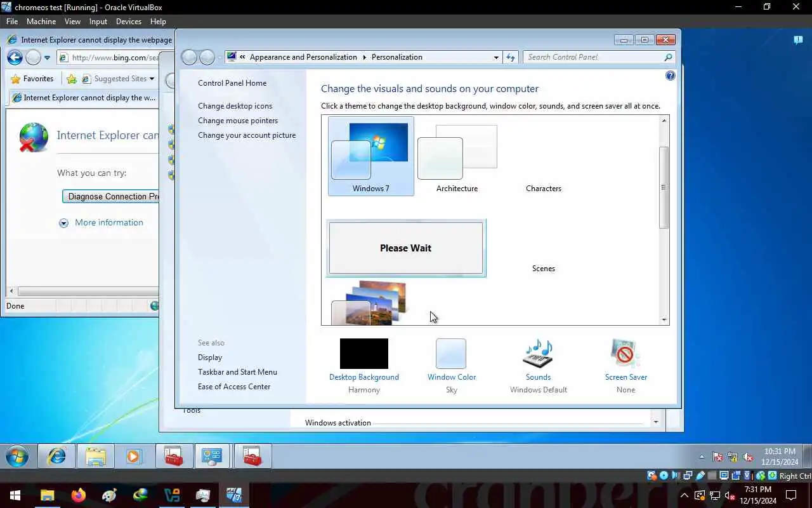Open the Display link under See also

click(x=210, y=358)
